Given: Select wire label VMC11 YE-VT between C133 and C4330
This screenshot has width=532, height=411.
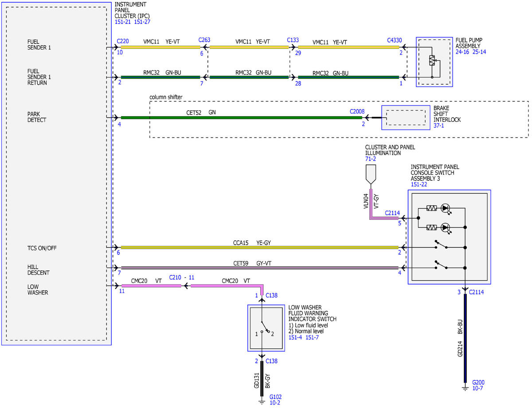Looking at the screenshot, I should 329,42.
